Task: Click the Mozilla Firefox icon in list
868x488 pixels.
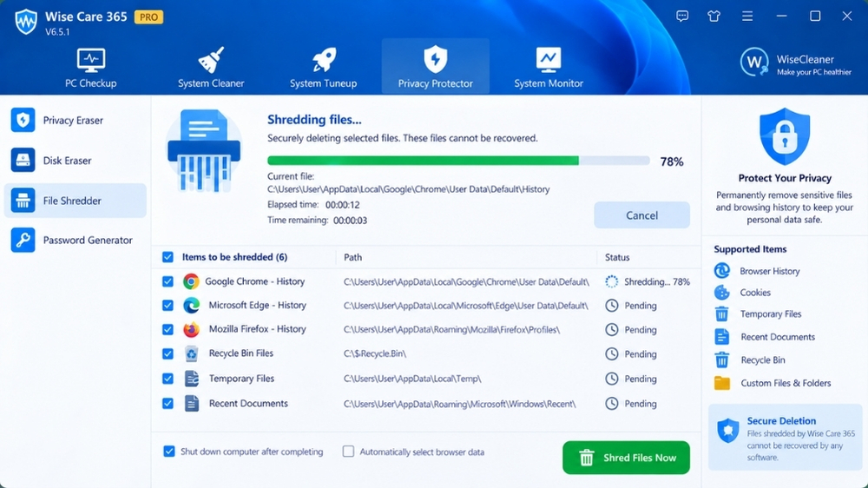Action: (x=191, y=330)
